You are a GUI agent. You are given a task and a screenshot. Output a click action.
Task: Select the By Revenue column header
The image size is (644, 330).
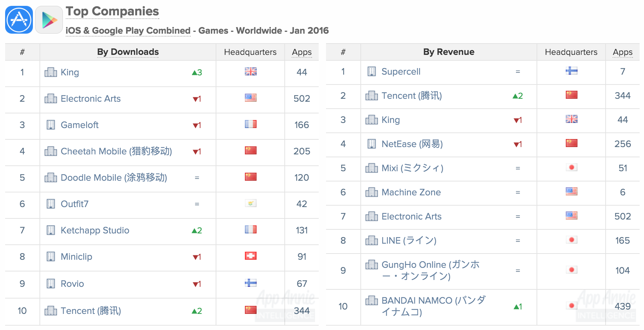449,52
